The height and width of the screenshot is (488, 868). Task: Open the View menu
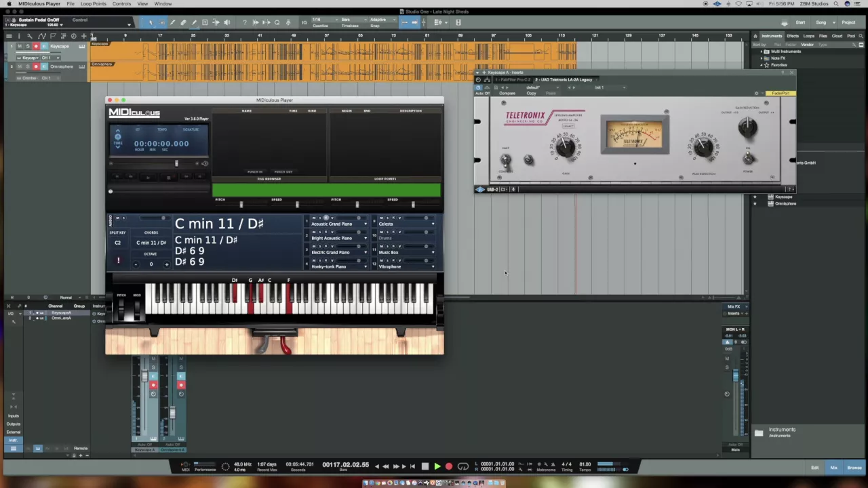142,3
